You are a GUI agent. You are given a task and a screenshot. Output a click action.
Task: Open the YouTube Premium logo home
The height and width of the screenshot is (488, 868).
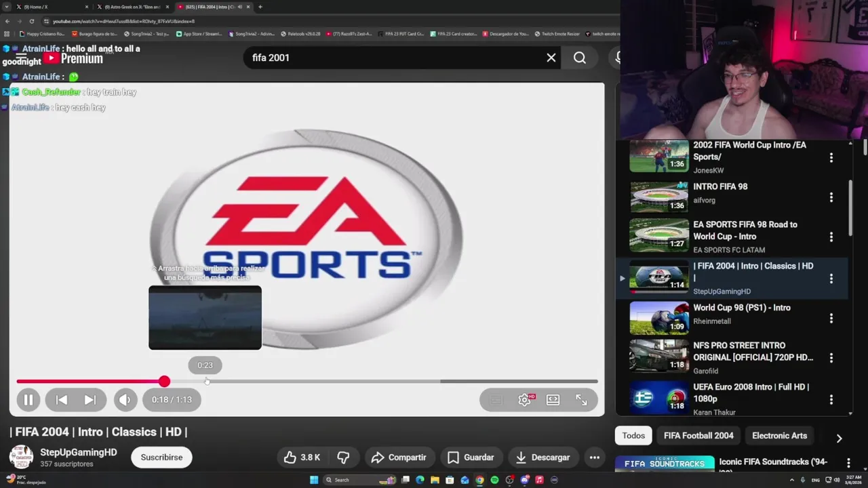click(x=73, y=58)
